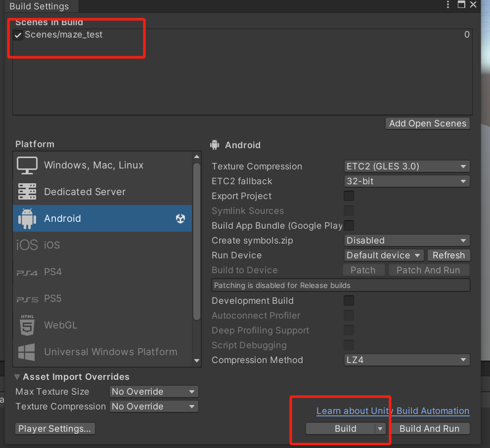Screen dimensions: 490x448
Task: Click the platform list scrollbar thumb
Action: 197,242
